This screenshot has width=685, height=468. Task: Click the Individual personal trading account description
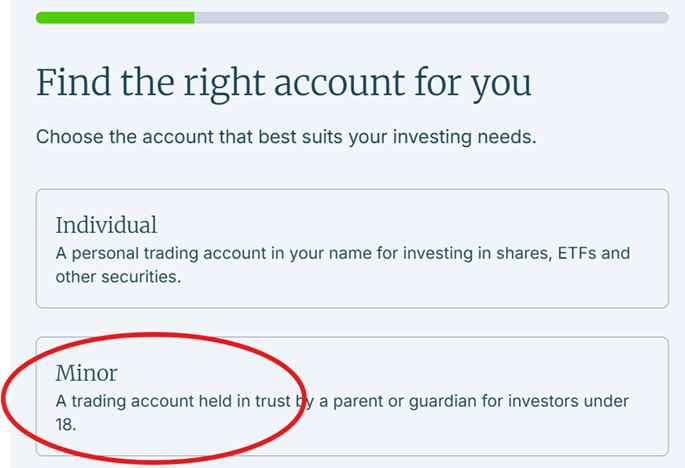[342, 253]
